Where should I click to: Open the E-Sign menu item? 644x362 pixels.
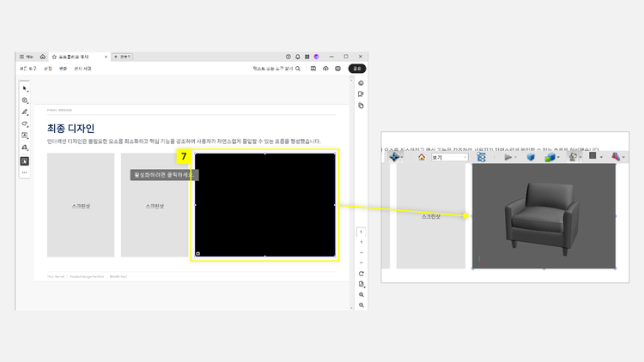(82, 69)
